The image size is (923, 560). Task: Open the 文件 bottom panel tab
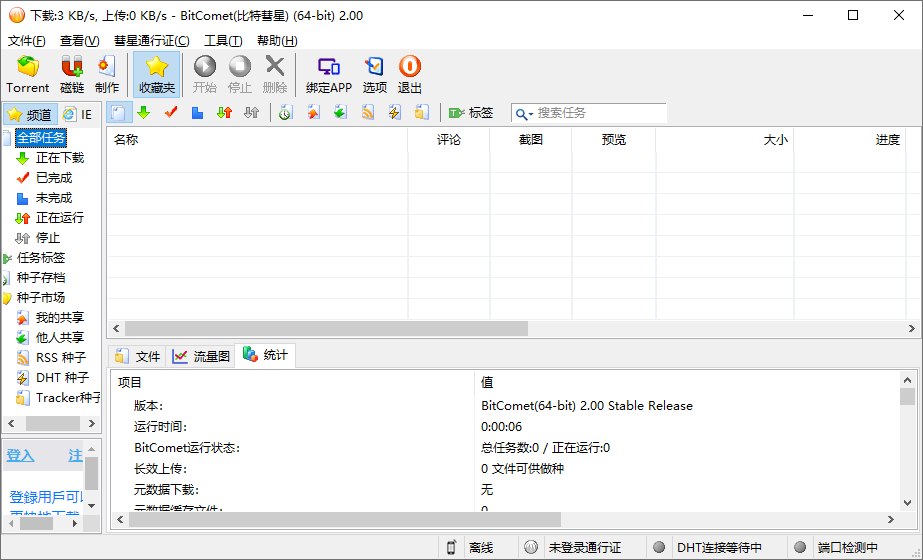pos(138,356)
